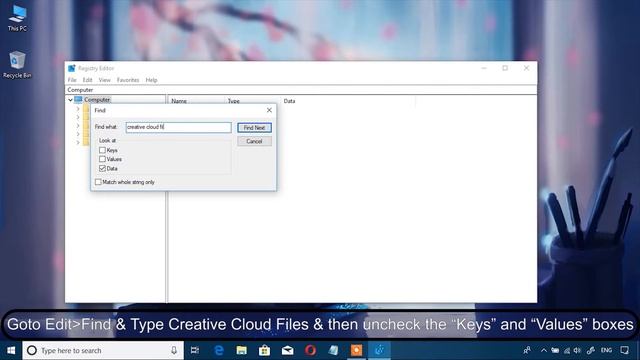Uncheck the Data checkbox in Find
Image resolution: width=640 pixels, height=360 pixels.
102,168
